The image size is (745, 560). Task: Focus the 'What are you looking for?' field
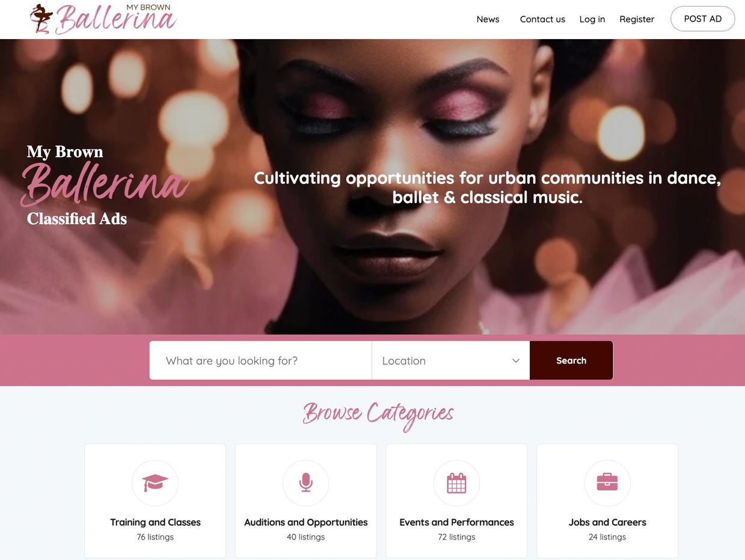[x=260, y=361]
